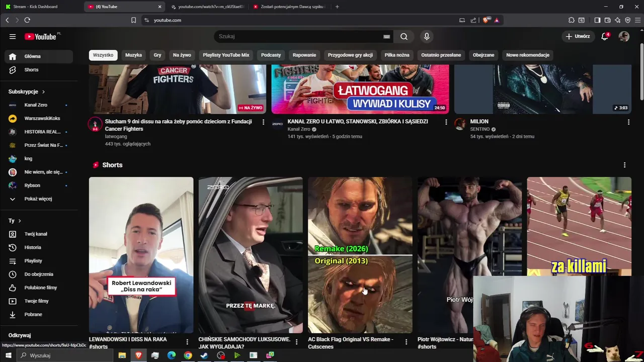Image resolution: width=644 pixels, height=362 pixels.
Task: Select the Muzyka filter chip
Action: (133, 55)
